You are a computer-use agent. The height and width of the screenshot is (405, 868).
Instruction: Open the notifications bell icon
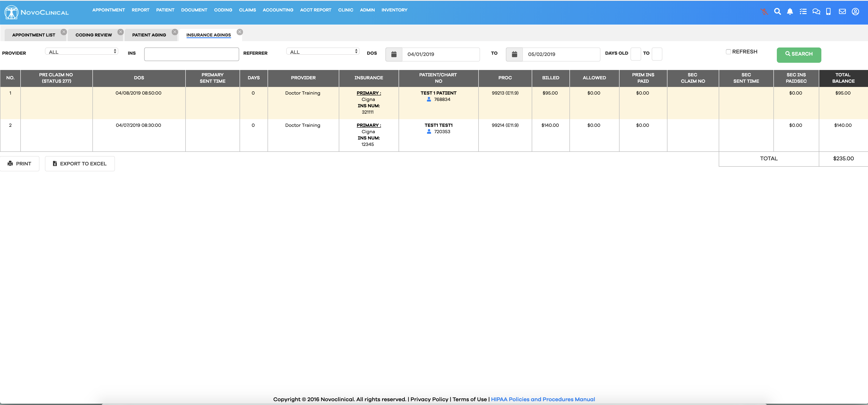790,11
